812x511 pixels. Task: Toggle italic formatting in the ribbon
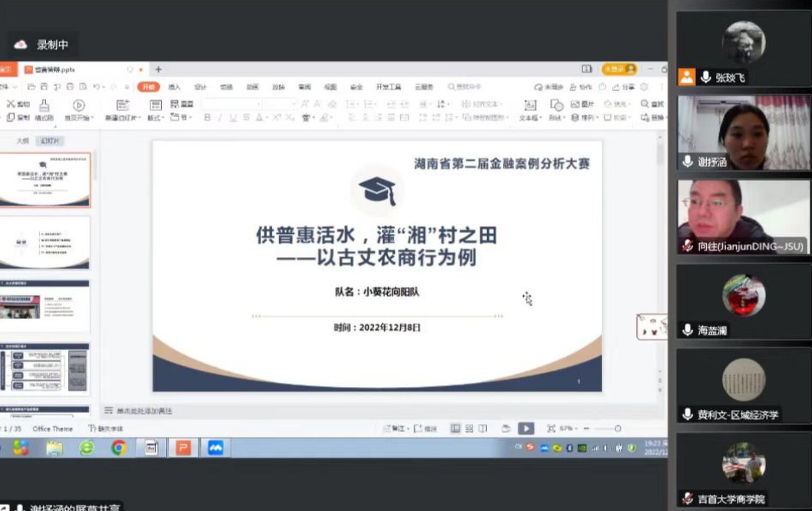pos(221,117)
